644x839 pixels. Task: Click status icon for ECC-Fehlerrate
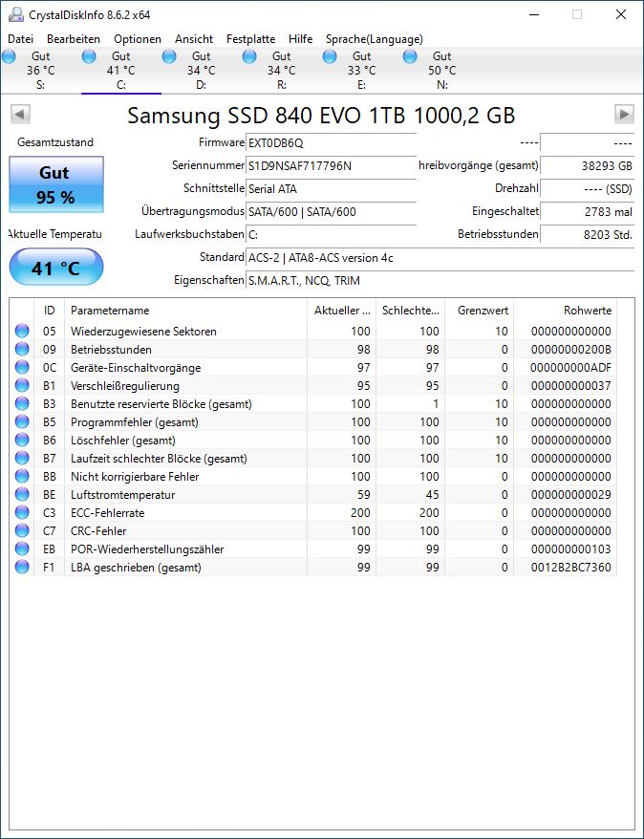pos(22,512)
